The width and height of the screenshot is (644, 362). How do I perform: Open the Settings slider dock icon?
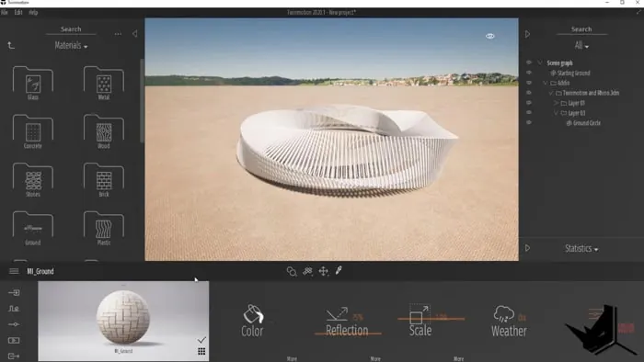click(x=14, y=324)
